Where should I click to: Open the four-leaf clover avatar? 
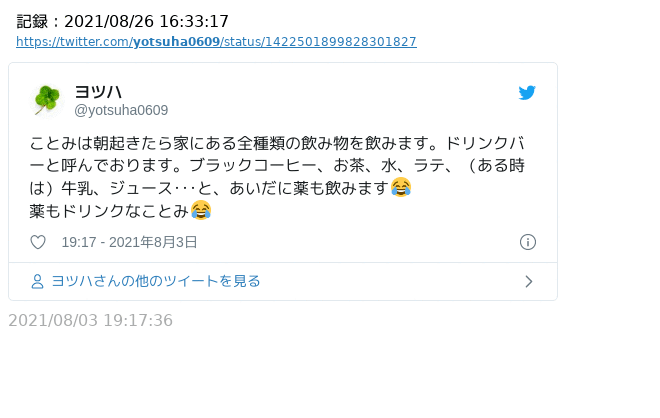pyautogui.click(x=47, y=100)
